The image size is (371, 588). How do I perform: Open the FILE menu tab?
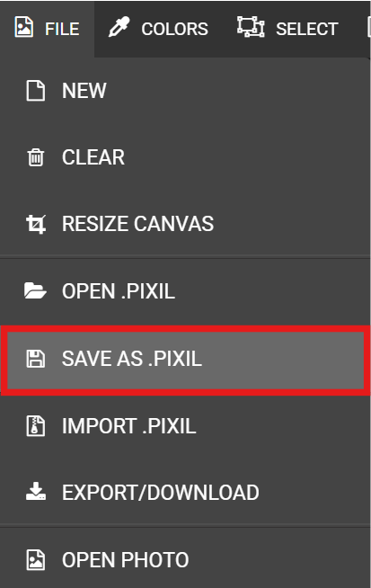(48, 29)
